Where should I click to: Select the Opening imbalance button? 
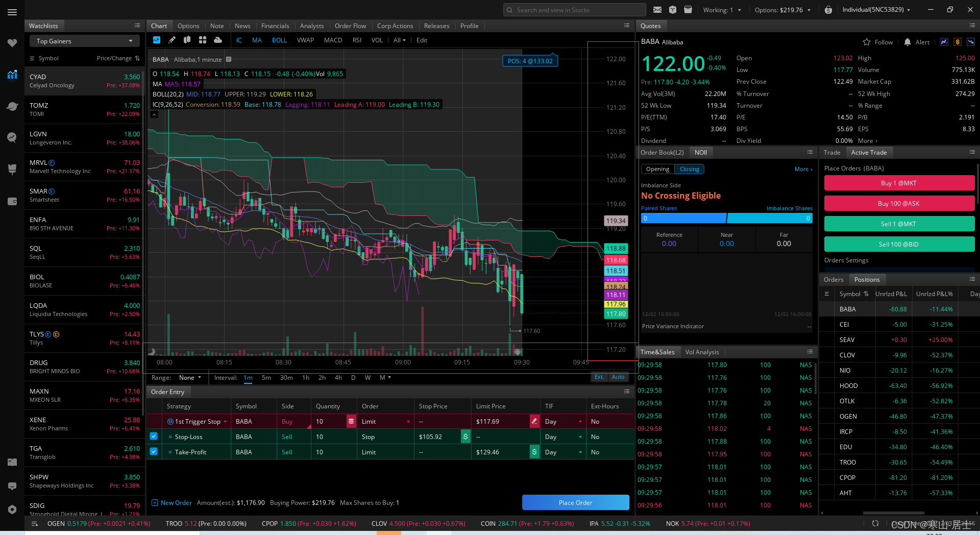click(657, 169)
